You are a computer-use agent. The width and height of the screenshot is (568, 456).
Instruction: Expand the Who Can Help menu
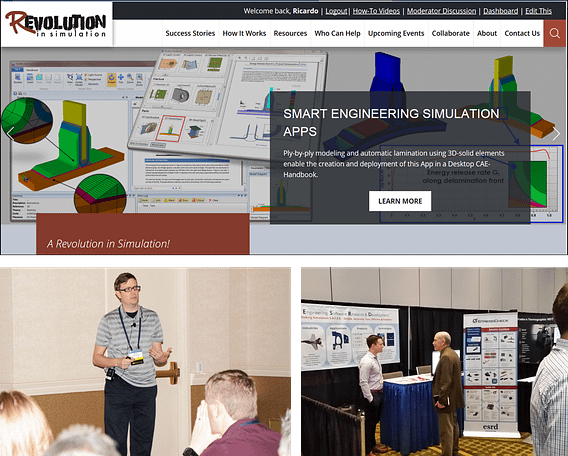pos(337,33)
